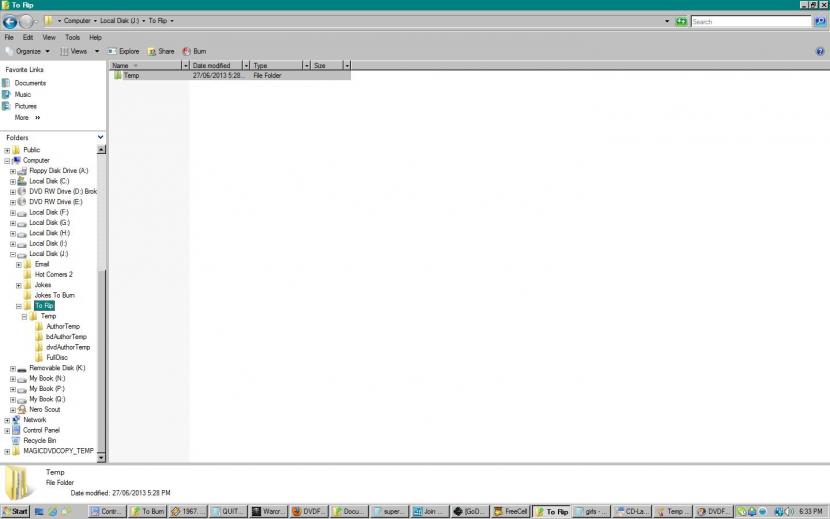
Task: Expand the Email folder node
Action: point(19,265)
